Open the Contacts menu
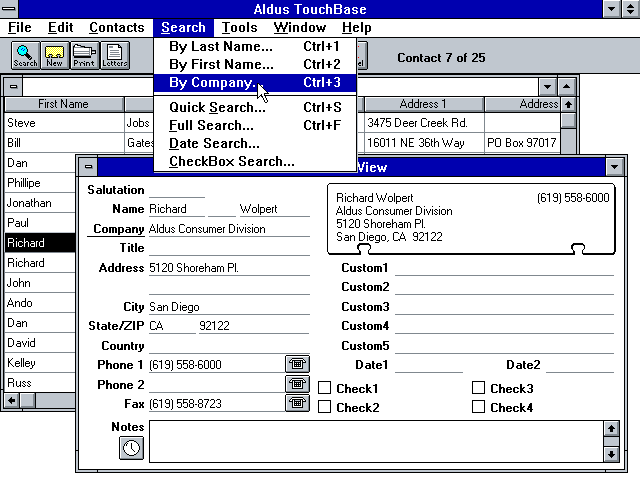640x480 pixels. [x=117, y=27]
